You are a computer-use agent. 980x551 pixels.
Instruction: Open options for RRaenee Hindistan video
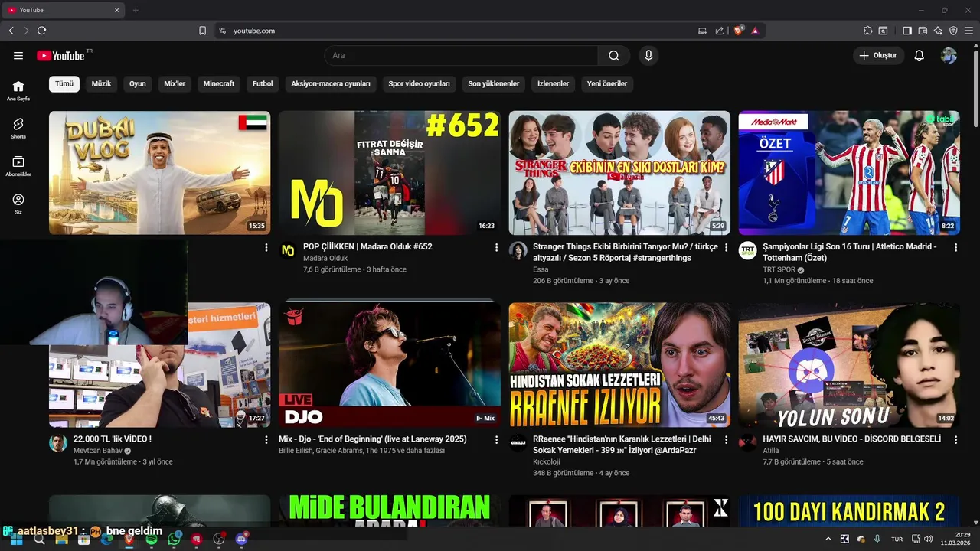pos(726,440)
